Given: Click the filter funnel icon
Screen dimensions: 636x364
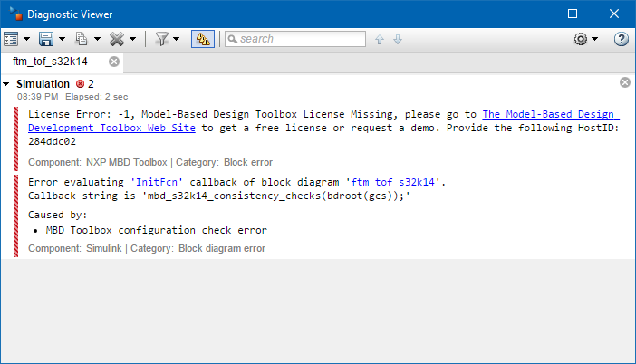Looking at the screenshot, I should 162,39.
